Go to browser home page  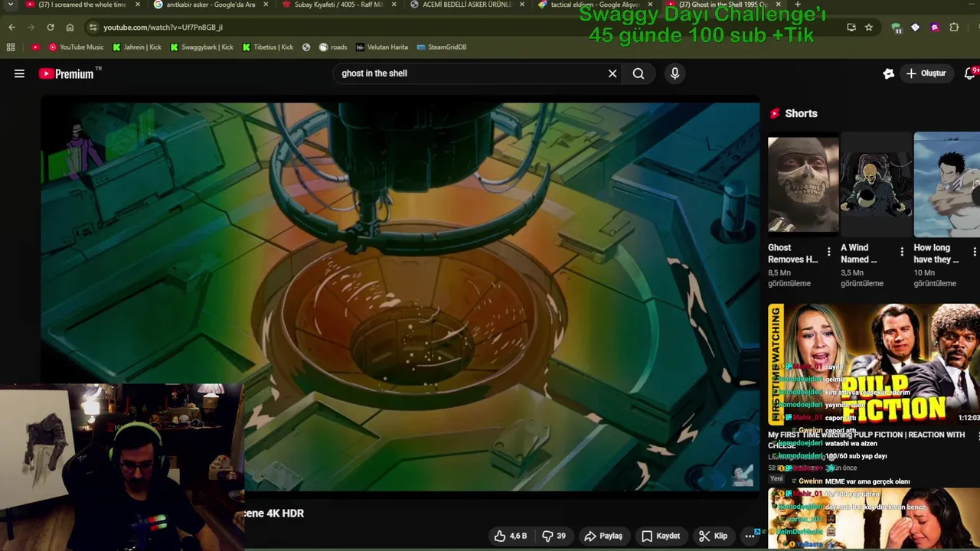(x=70, y=27)
